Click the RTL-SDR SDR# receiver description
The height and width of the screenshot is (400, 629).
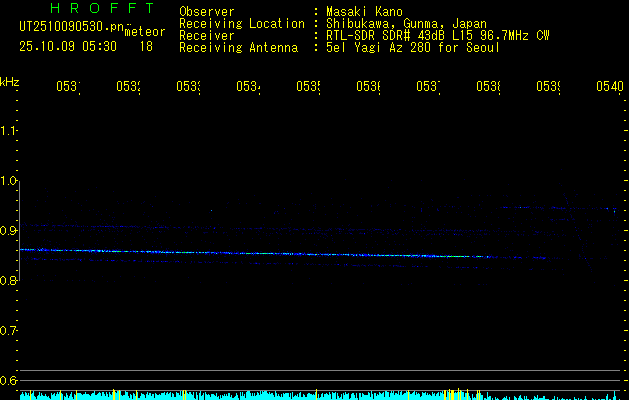pos(438,36)
